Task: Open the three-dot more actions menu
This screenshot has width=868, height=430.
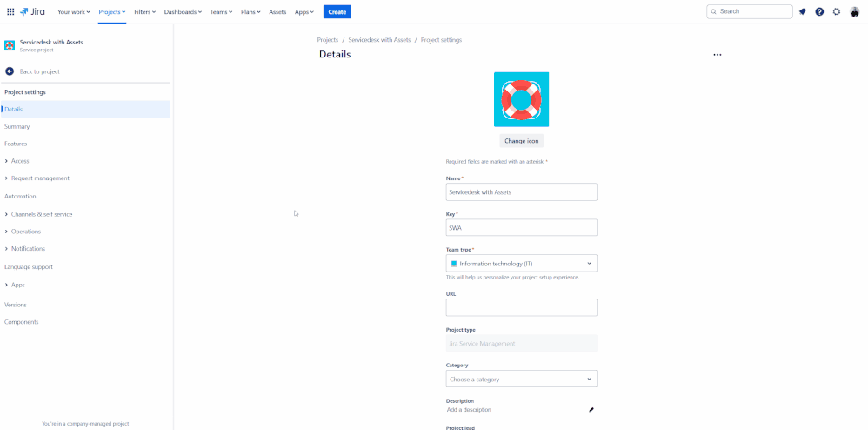Action: click(718, 55)
